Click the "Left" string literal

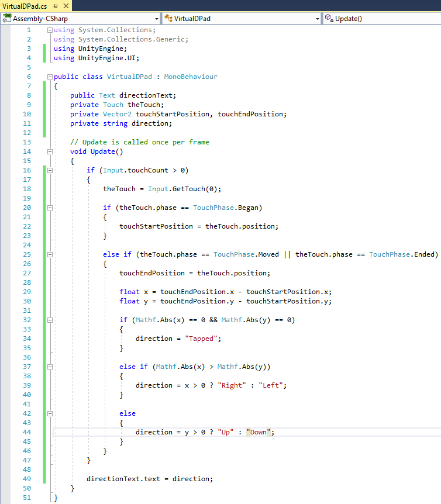click(x=270, y=385)
